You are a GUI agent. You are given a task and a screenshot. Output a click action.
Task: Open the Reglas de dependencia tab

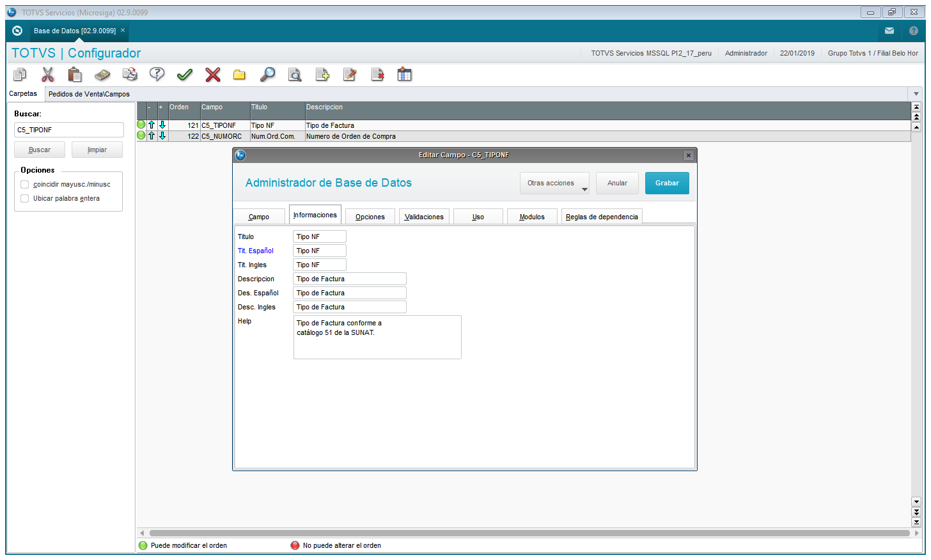point(602,217)
